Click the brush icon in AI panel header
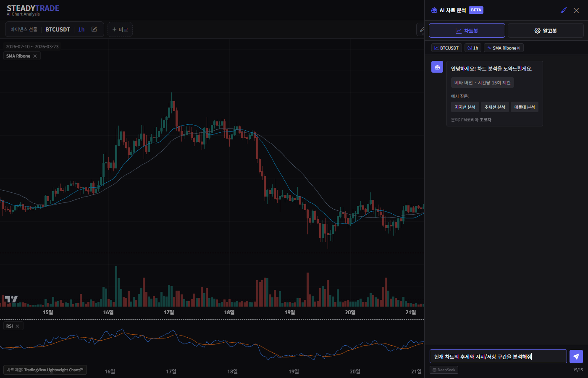 564,10
